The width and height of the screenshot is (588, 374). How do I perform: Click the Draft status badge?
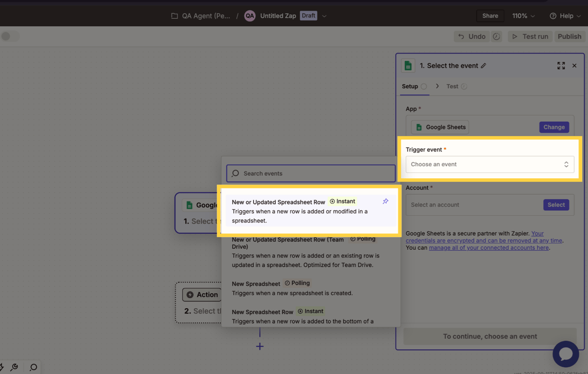pos(308,16)
